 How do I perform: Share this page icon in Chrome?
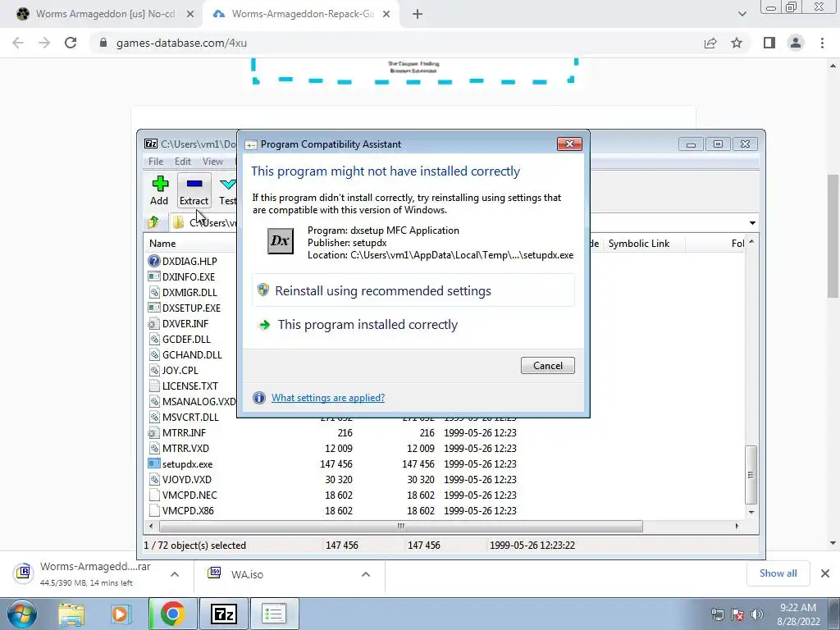click(710, 43)
